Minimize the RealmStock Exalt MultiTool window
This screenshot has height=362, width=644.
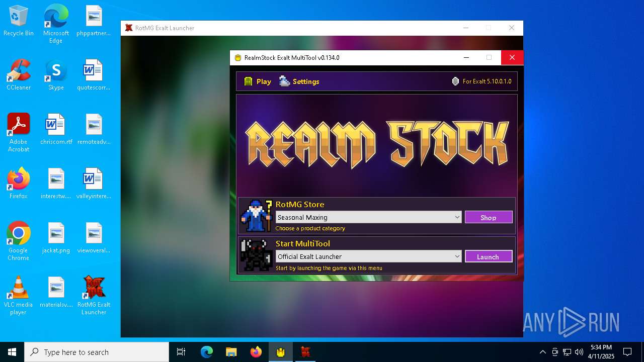[466, 57]
